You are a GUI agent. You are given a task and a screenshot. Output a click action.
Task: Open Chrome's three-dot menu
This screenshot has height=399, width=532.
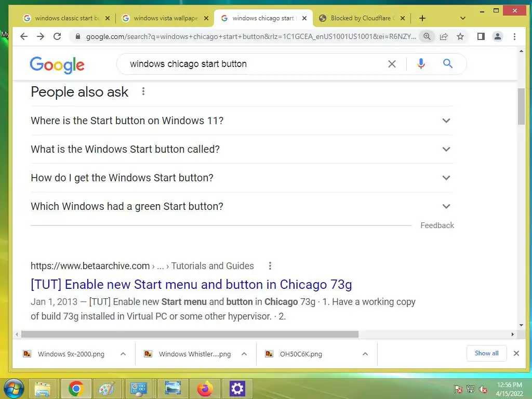point(514,36)
